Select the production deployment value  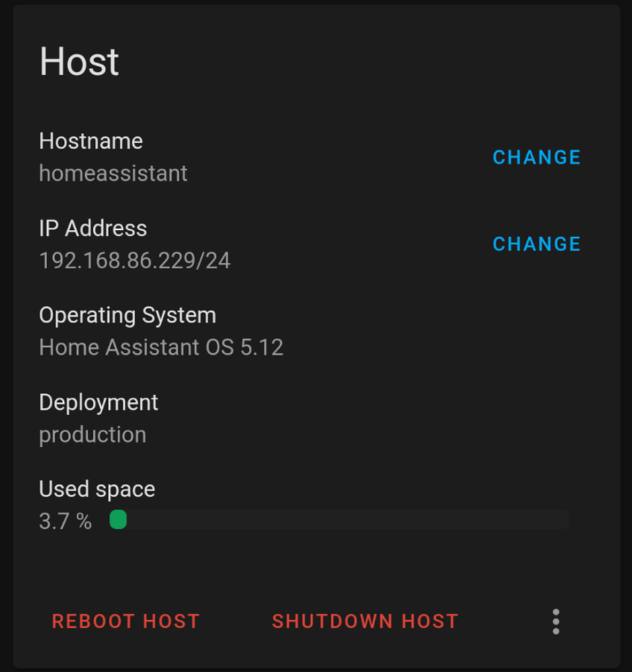tap(92, 435)
